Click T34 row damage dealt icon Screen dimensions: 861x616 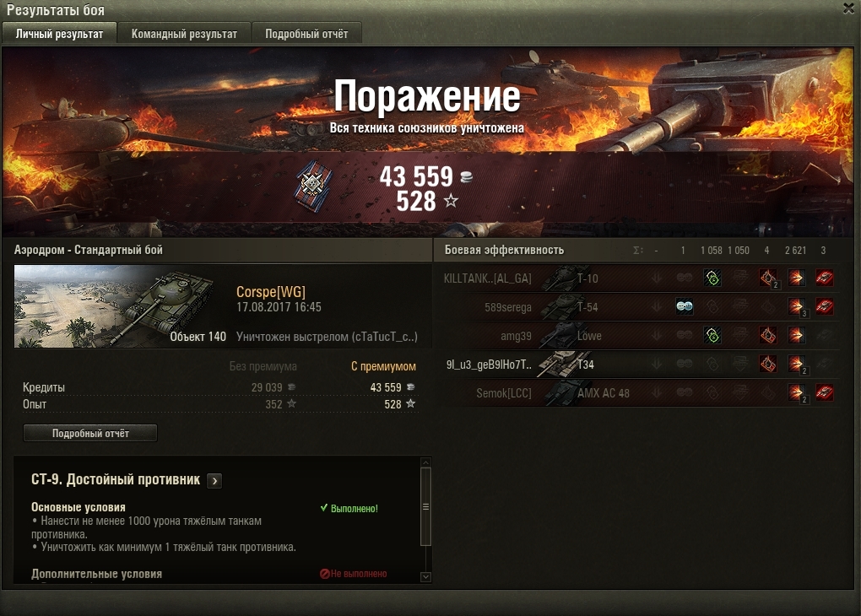pyautogui.click(x=796, y=364)
